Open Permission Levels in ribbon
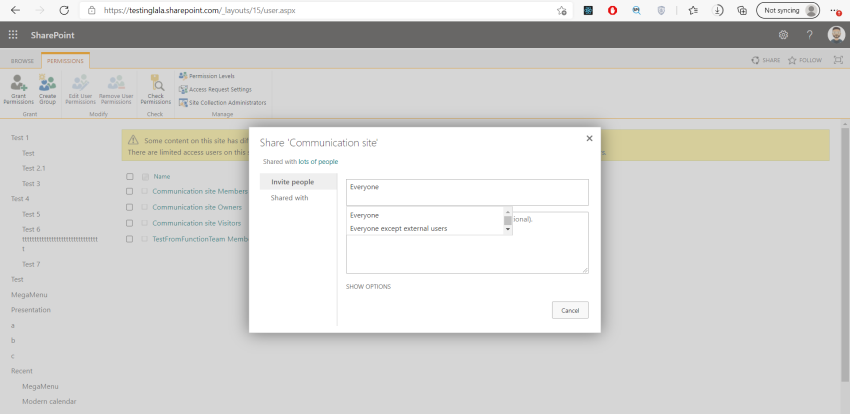The width and height of the screenshot is (850, 414). [x=207, y=76]
